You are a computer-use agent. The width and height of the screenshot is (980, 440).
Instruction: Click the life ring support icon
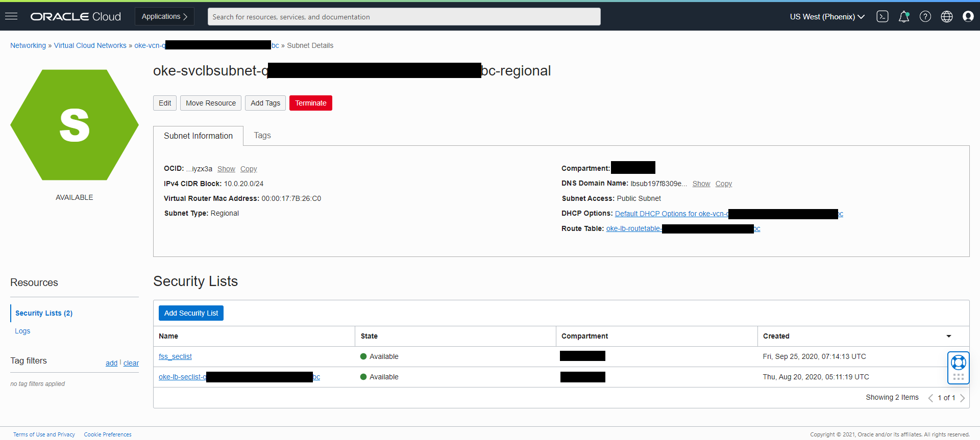(x=959, y=363)
